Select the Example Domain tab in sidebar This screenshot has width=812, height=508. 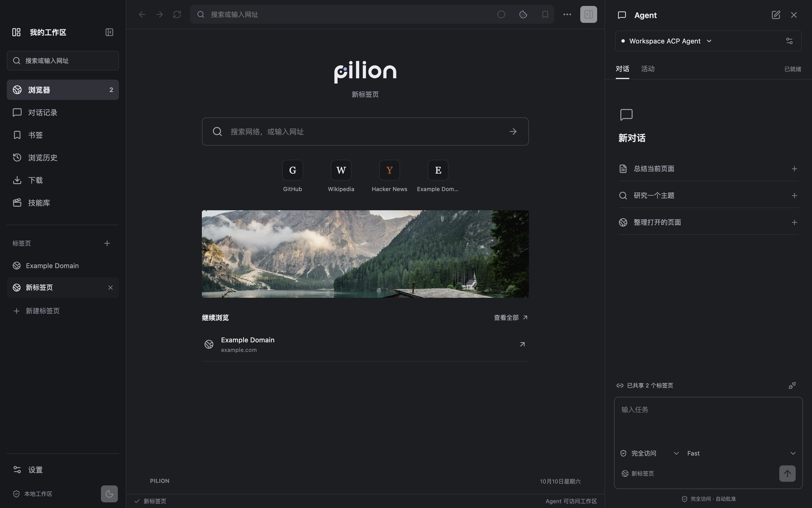(x=63, y=266)
